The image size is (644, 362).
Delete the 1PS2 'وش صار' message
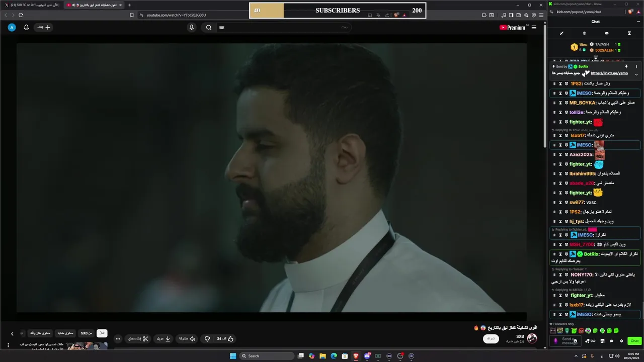554,83
